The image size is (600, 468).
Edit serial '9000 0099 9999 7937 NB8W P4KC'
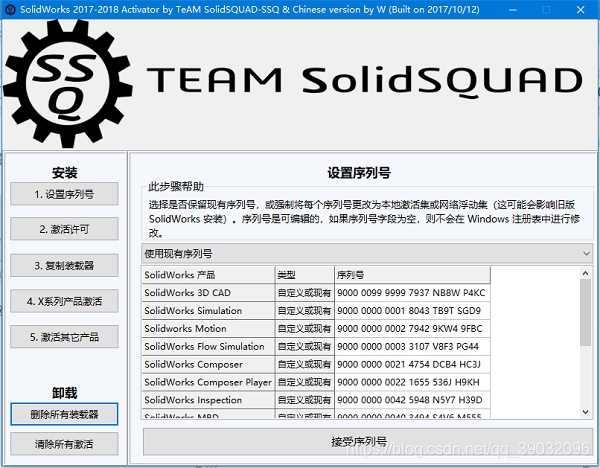coord(412,293)
